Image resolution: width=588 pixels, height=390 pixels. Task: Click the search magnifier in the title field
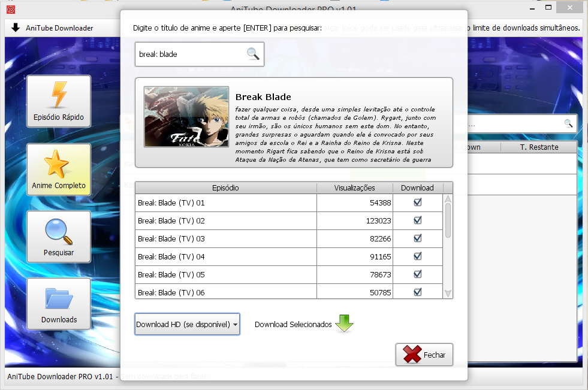pos(253,54)
